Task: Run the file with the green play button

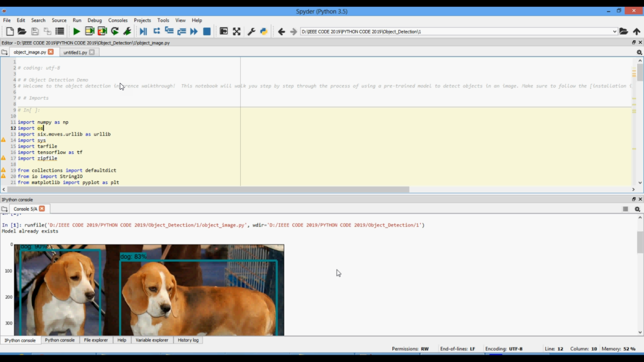Action: [x=76, y=31]
